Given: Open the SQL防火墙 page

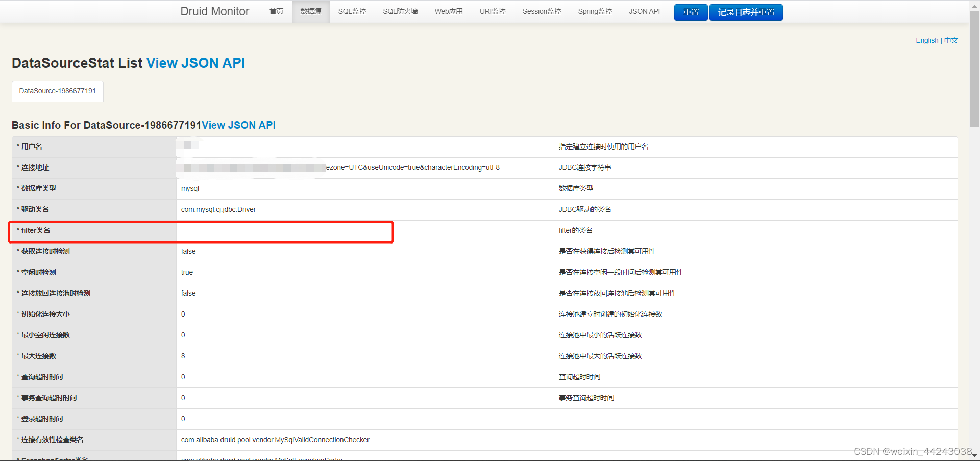Looking at the screenshot, I should 400,11.
